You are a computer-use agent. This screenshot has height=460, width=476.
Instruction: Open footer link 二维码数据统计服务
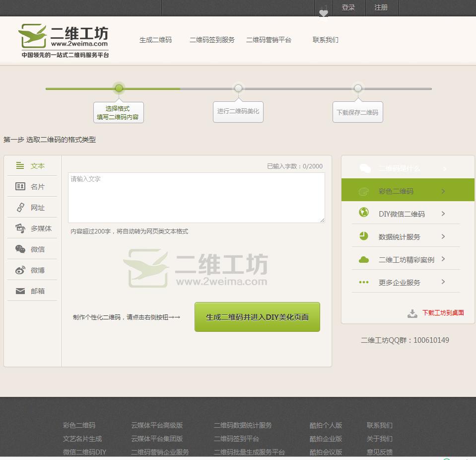point(243,425)
